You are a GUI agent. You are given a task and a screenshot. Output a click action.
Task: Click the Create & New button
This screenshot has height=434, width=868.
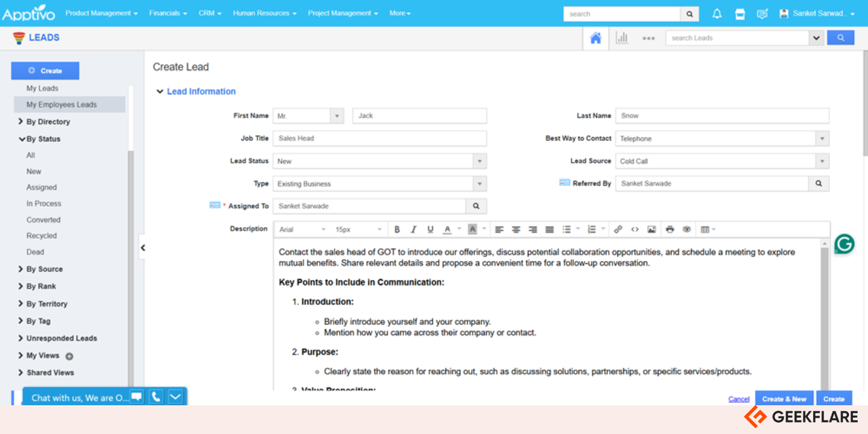[x=784, y=399]
